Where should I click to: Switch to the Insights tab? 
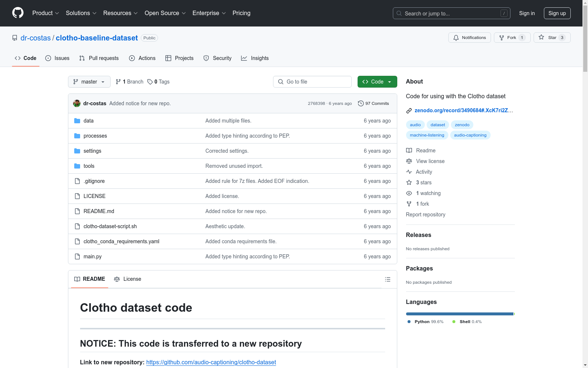click(x=255, y=58)
